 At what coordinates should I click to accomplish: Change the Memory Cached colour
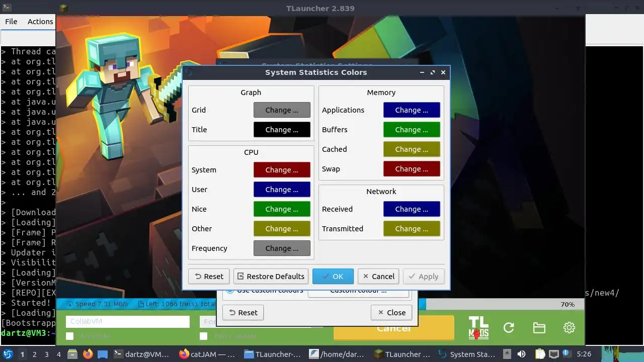tap(412, 149)
